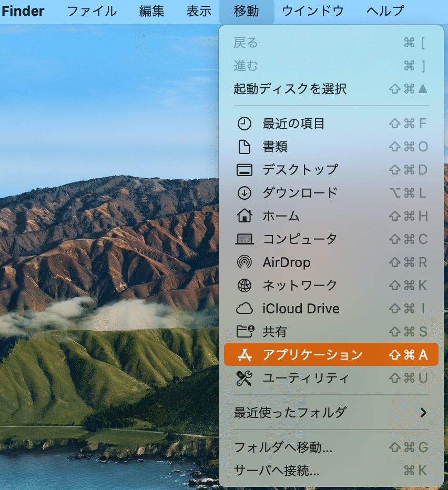448x490 pixels.
Task: Choose 起動ディスクを選択 from the menu
Action: (x=331, y=89)
